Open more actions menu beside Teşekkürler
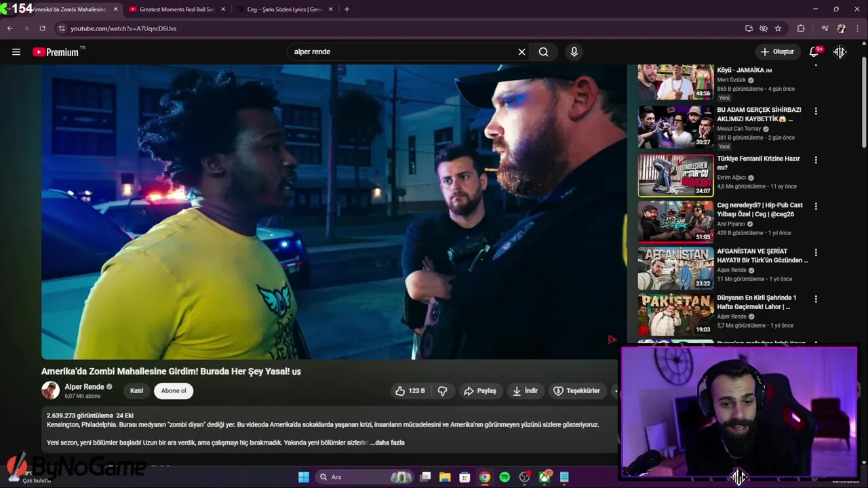 615,390
